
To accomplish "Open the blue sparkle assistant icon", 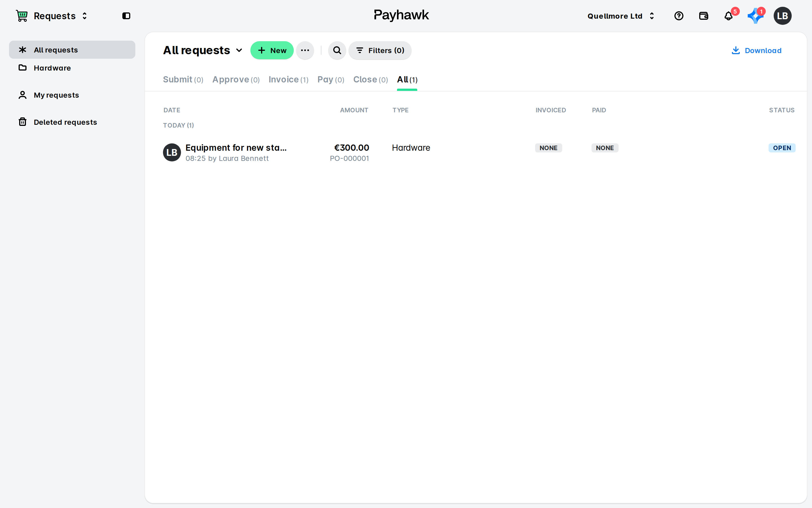I will coord(755,16).
